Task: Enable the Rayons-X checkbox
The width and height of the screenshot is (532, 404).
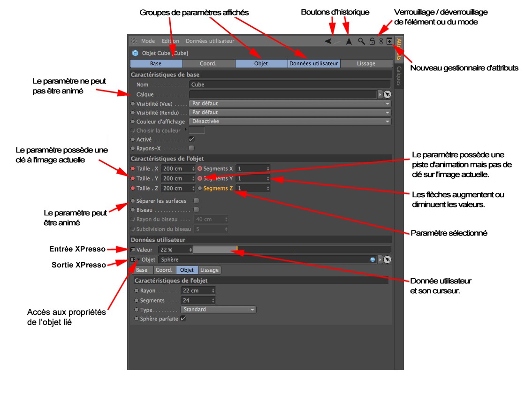Action: pos(191,148)
